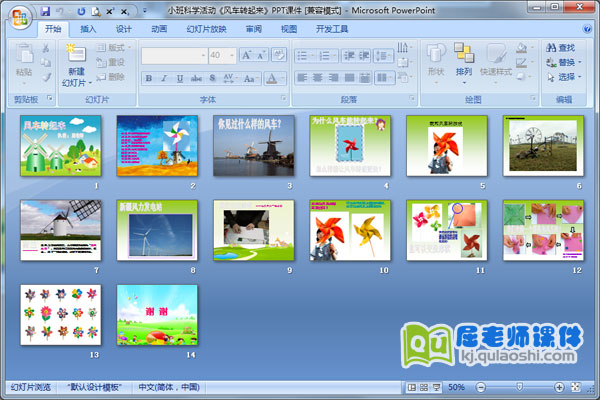The image size is (600, 400).
Task: Select slide 8 wind turbine thumbnail
Action: coord(154,228)
